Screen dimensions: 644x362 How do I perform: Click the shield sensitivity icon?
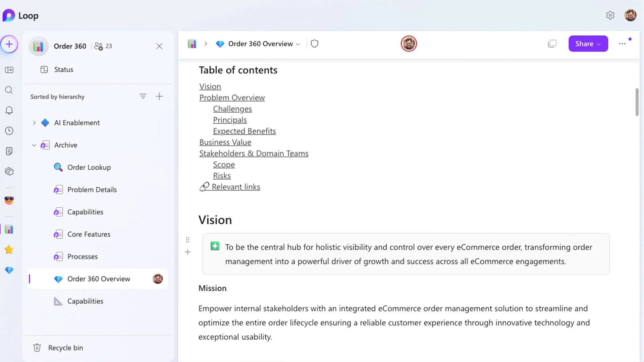click(x=314, y=44)
